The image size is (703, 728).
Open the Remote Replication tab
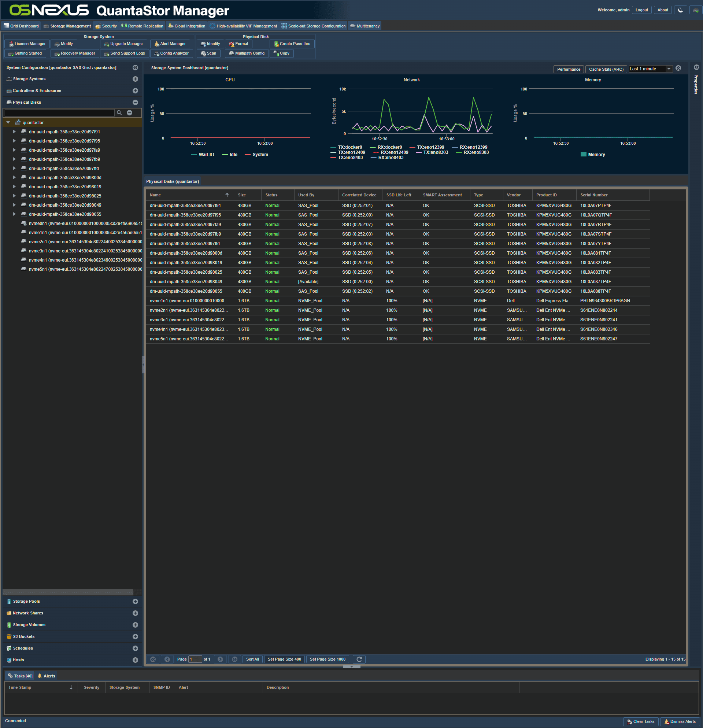tap(142, 26)
